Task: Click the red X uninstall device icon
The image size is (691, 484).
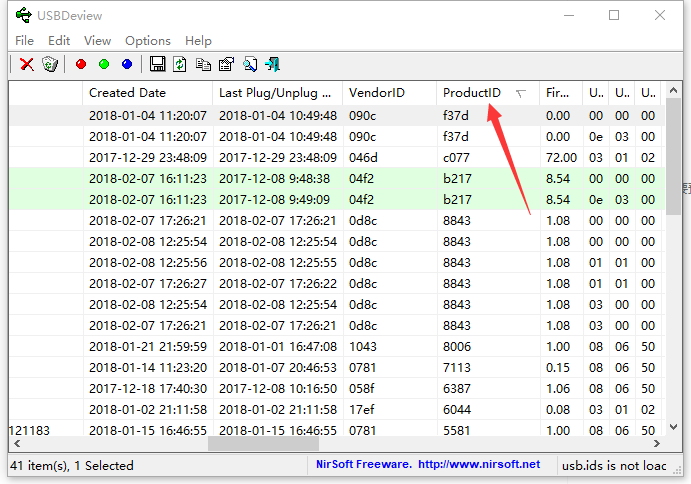Action: click(x=27, y=64)
